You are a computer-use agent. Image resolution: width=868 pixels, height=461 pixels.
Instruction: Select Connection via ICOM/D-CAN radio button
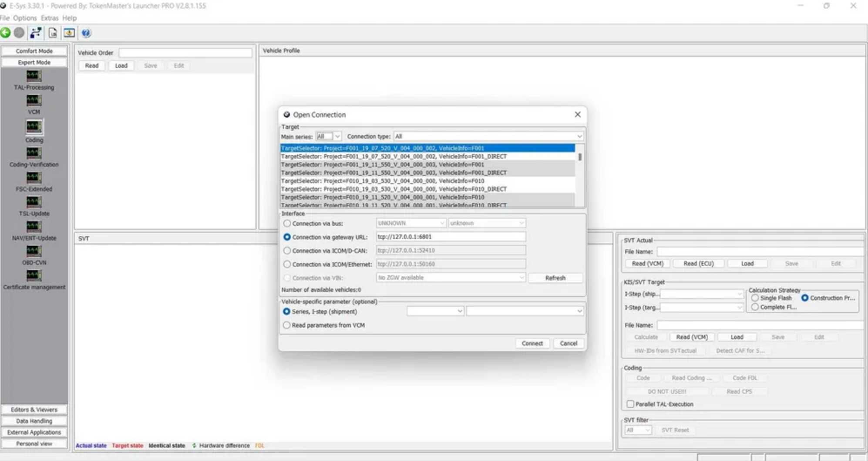pyautogui.click(x=287, y=251)
